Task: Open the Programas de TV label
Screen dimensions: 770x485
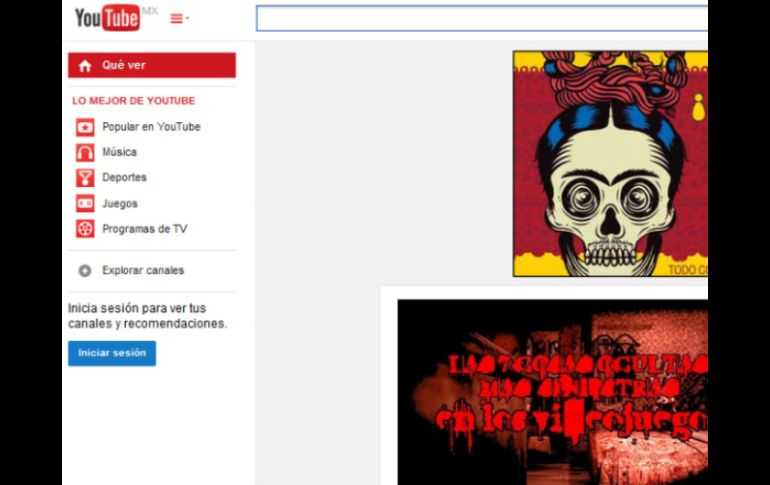Action: tap(144, 229)
